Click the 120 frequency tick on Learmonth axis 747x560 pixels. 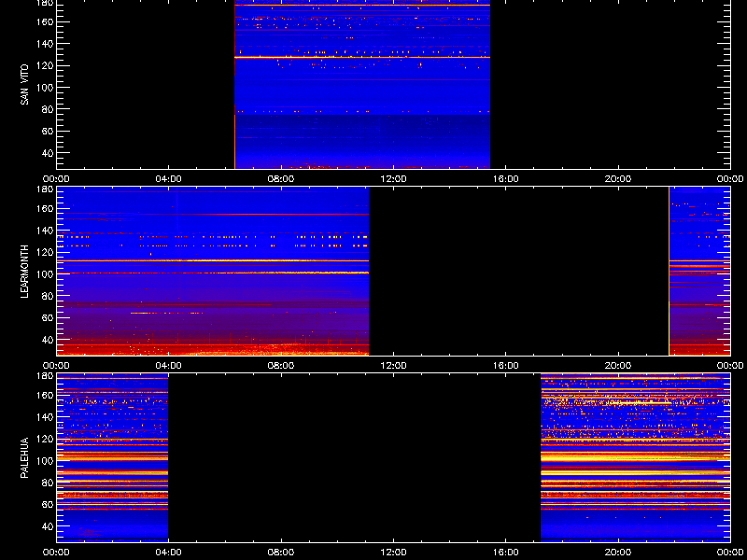coord(45,252)
